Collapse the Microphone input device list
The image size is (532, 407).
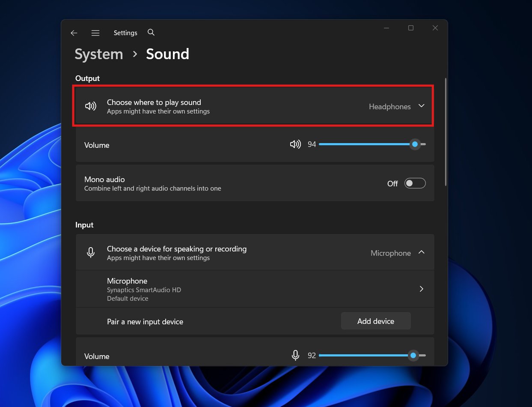tap(422, 252)
